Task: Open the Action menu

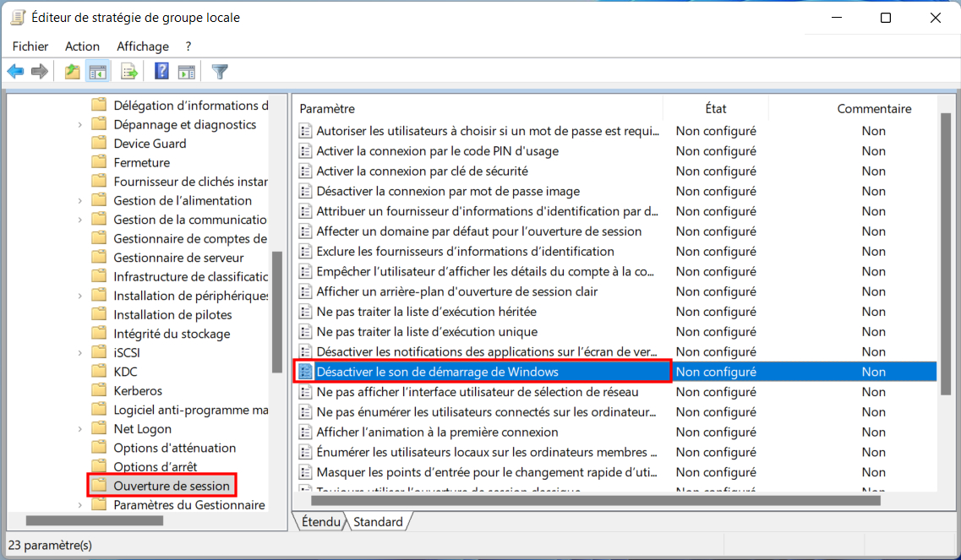Action: pyautogui.click(x=82, y=46)
